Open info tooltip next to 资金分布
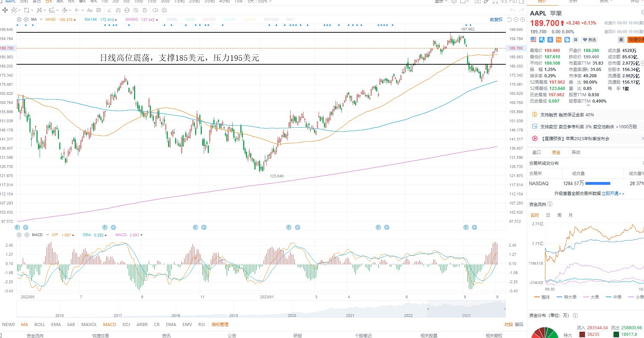The width and height of the screenshot is (644, 338). (575, 315)
